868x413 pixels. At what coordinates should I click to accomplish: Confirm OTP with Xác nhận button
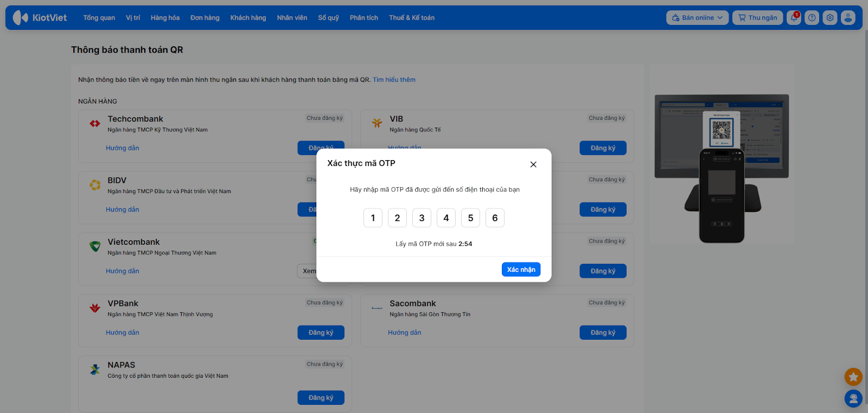click(x=521, y=270)
